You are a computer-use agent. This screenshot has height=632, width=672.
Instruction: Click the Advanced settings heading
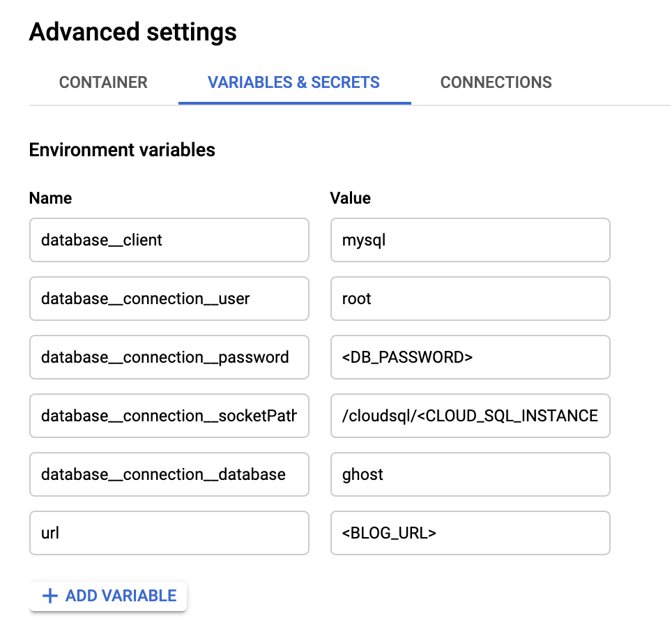132,31
